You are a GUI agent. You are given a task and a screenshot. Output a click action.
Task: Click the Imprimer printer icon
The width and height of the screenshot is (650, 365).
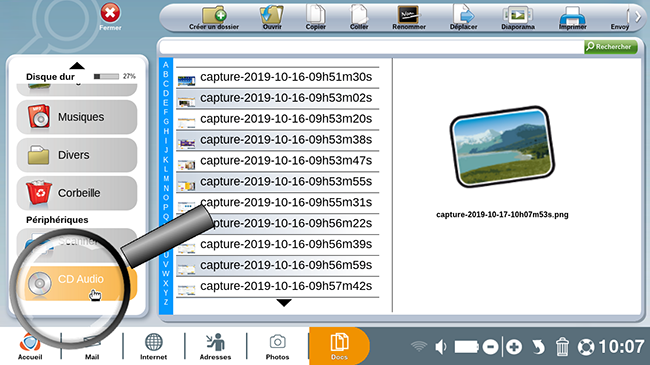pyautogui.click(x=572, y=15)
